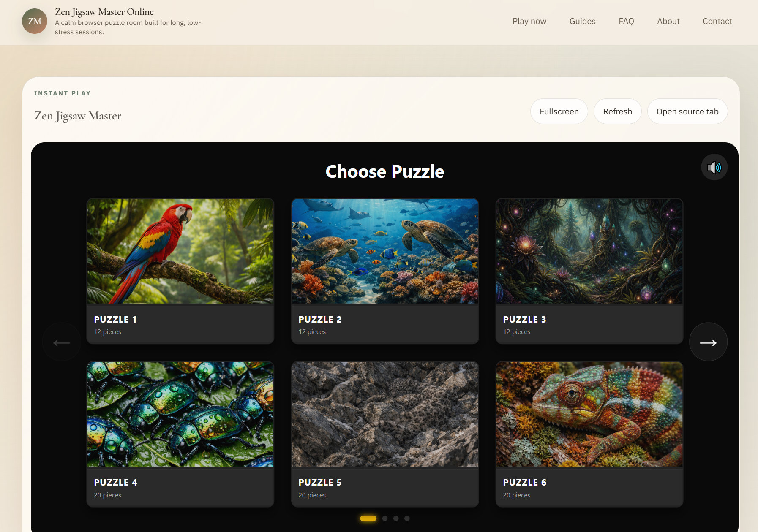Viewport: 758px width, 532px height.
Task: Enter Fullscreen mode
Action: (559, 111)
